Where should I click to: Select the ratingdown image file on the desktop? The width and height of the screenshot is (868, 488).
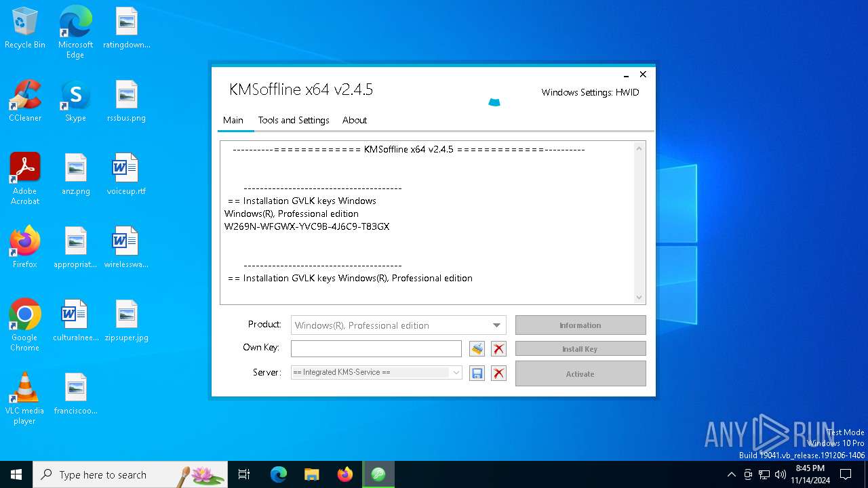point(127,28)
